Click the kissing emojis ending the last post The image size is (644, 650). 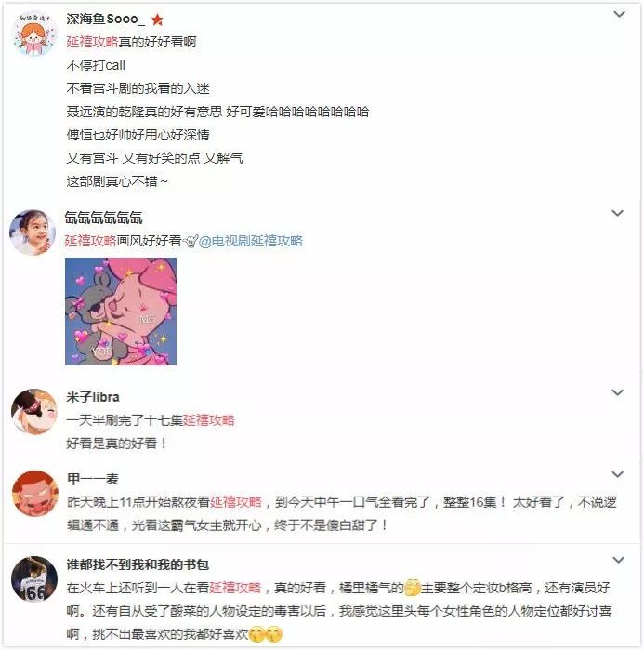pos(266,635)
